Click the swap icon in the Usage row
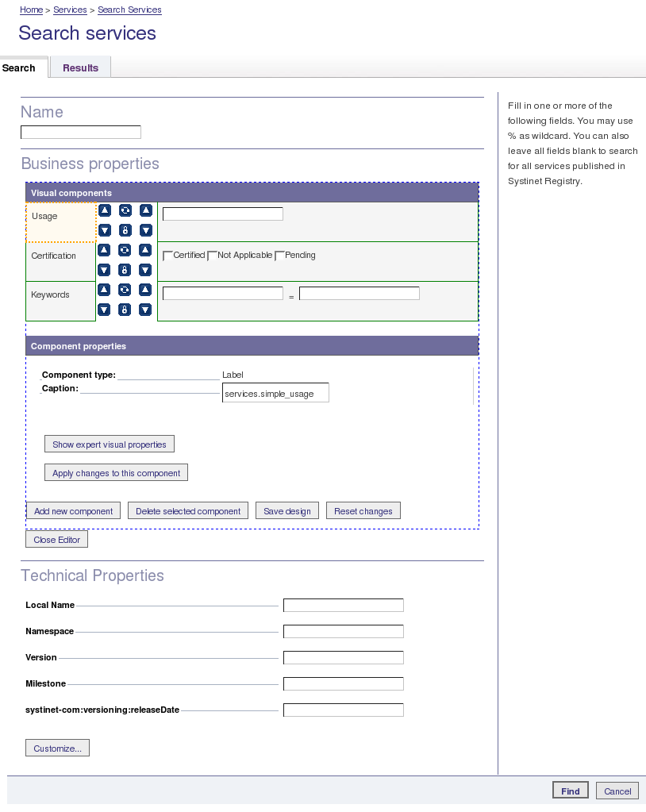The width and height of the screenshot is (646, 812). click(x=125, y=210)
